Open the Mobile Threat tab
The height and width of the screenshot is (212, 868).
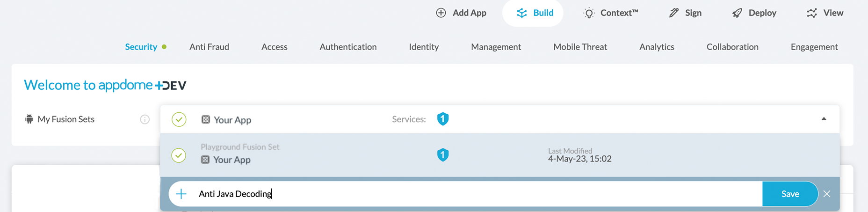580,47
